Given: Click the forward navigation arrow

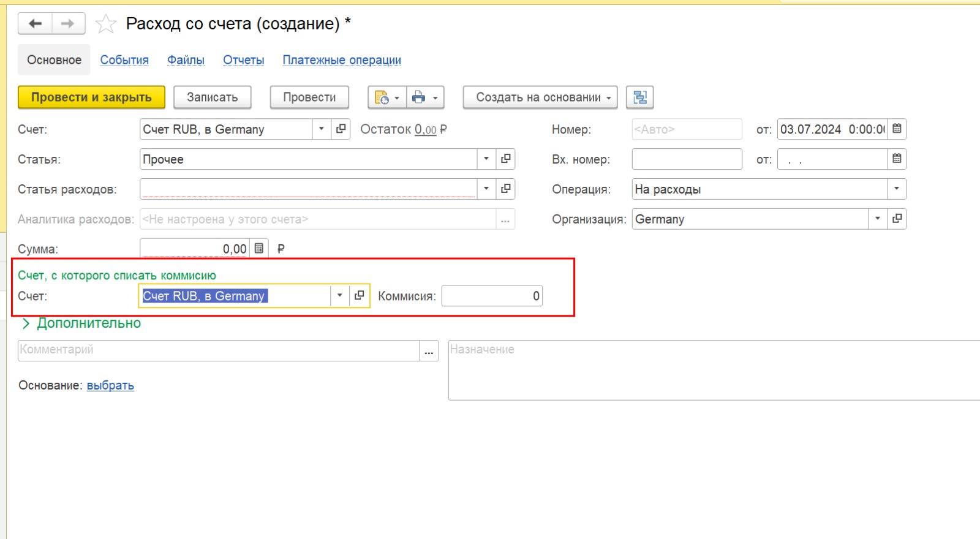Looking at the screenshot, I should tap(68, 24).
